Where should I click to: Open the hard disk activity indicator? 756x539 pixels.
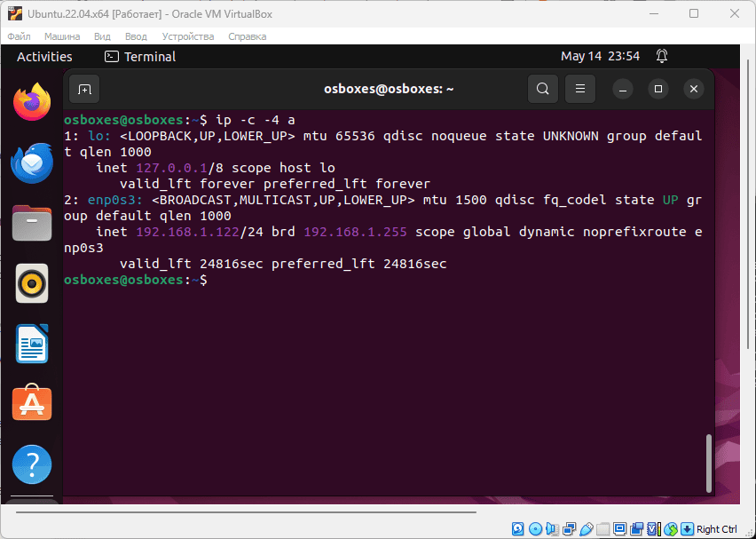click(x=518, y=529)
